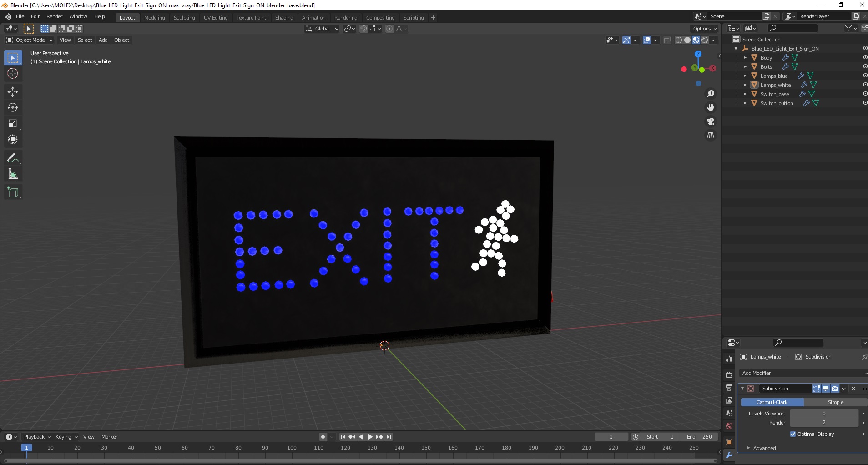
Task: Select the Transform tool
Action: [13, 140]
